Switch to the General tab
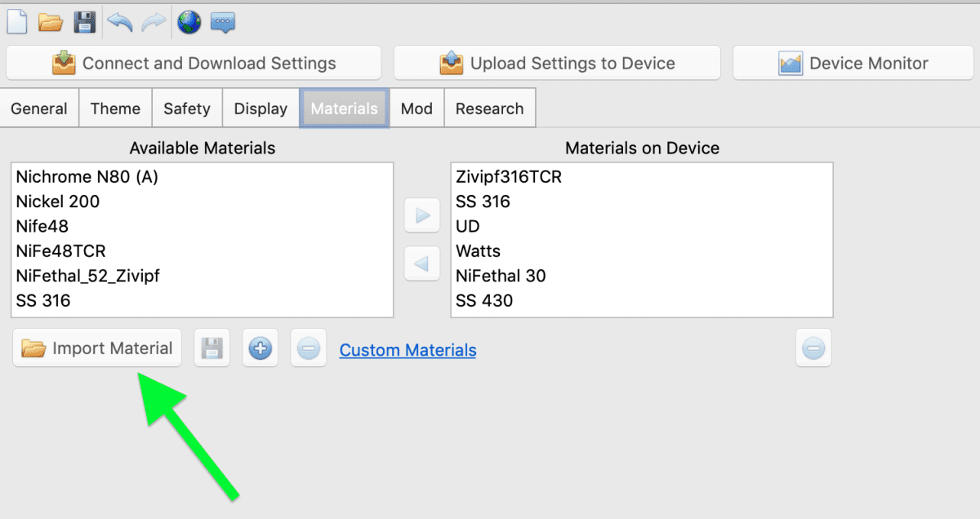This screenshot has height=519, width=980. [x=39, y=109]
